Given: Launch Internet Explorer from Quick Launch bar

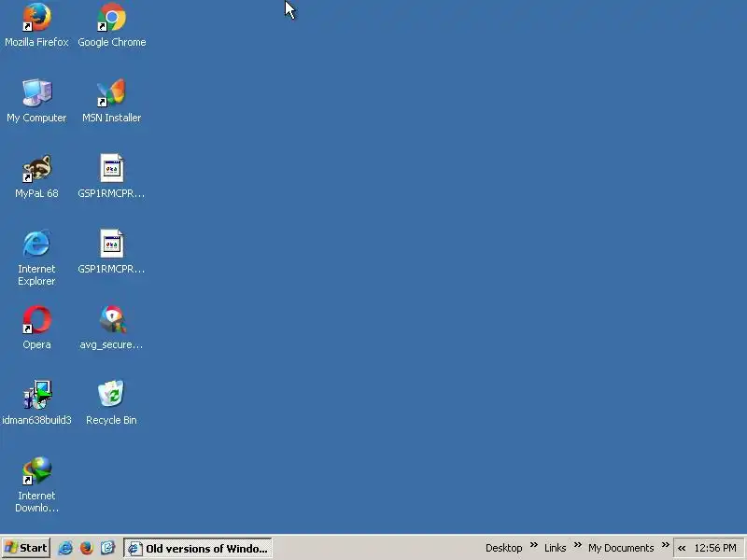Looking at the screenshot, I should click(x=65, y=548).
